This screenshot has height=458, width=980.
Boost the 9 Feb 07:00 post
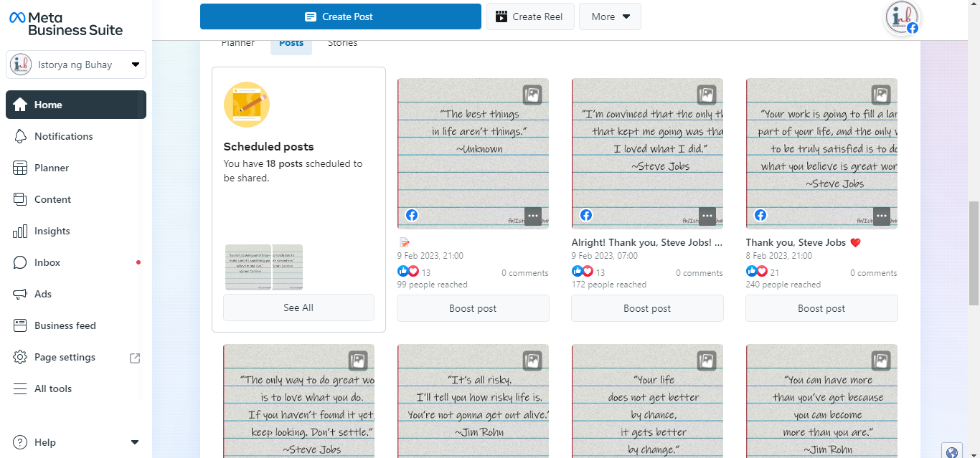coord(647,308)
